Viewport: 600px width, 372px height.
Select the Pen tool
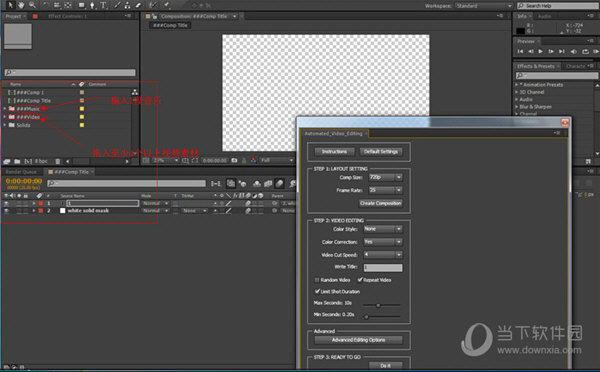[x=93, y=5]
